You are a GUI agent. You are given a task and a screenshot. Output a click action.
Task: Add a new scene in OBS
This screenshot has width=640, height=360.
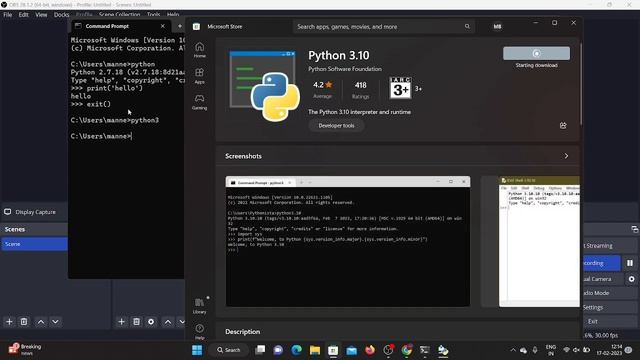click(x=9, y=322)
